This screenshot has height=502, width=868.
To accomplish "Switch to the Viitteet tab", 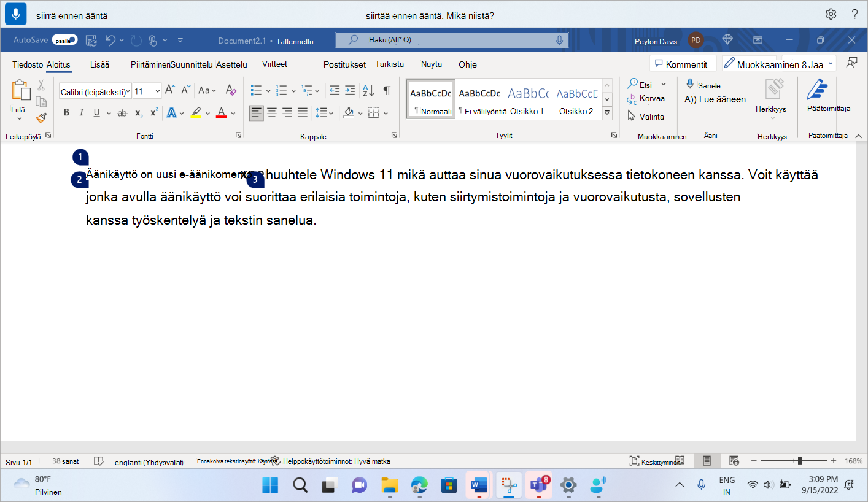I will pos(274,64).
